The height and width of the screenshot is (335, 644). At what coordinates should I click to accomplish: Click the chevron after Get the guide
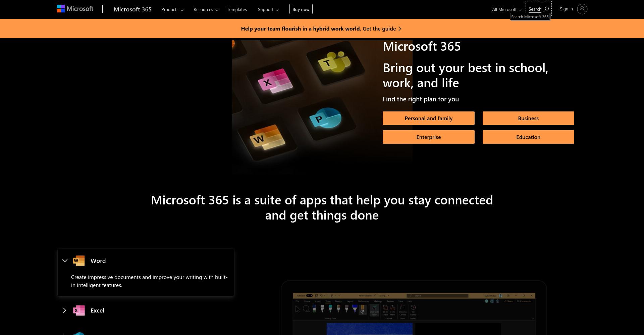click(x=400, y=29)
